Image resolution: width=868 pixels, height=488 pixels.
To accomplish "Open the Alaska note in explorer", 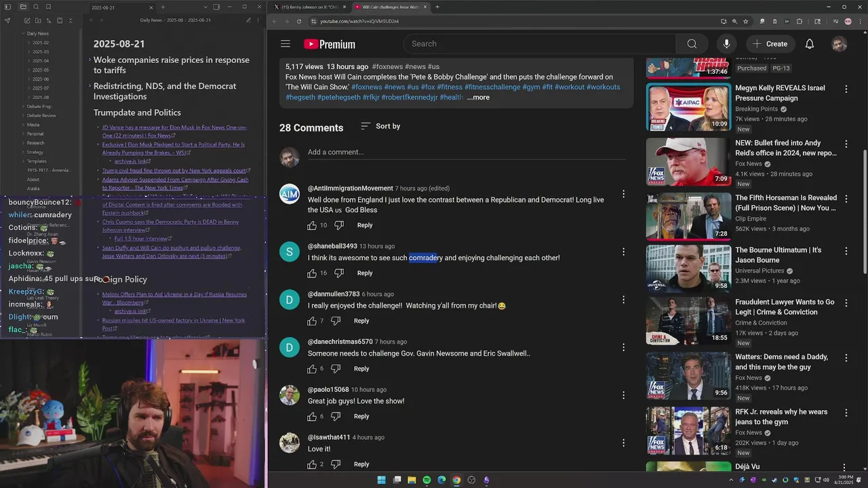I will click(33, 188).
